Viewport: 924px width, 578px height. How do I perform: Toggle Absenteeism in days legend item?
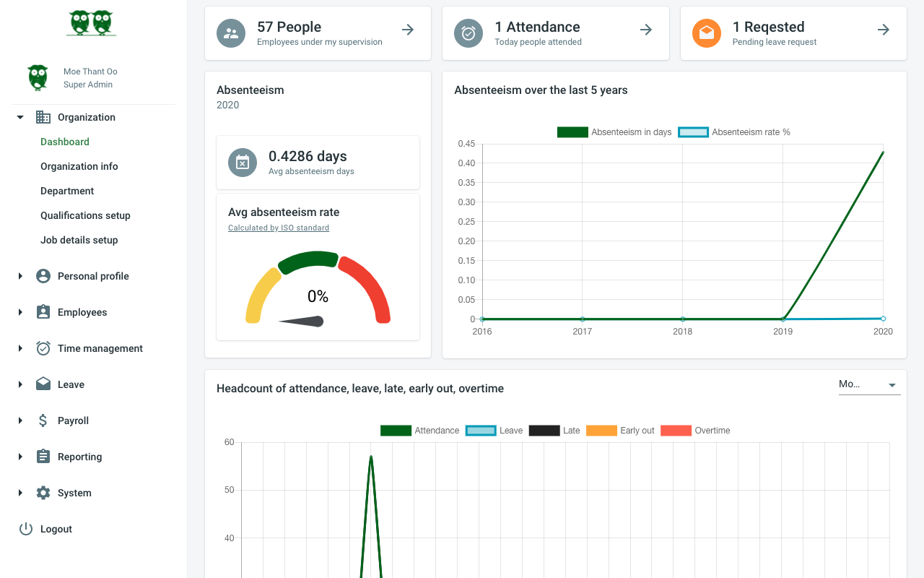[x=614, y=132]
